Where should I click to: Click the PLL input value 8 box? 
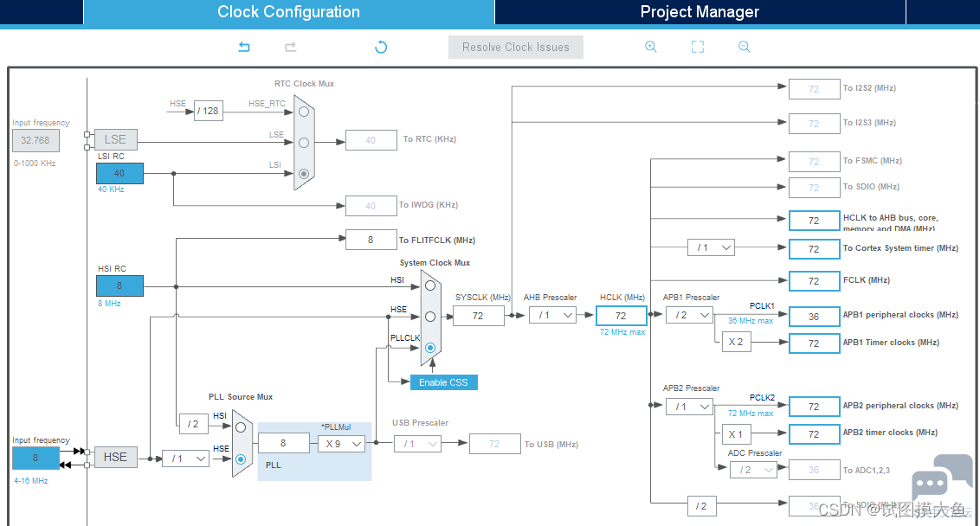coord(284,443)
